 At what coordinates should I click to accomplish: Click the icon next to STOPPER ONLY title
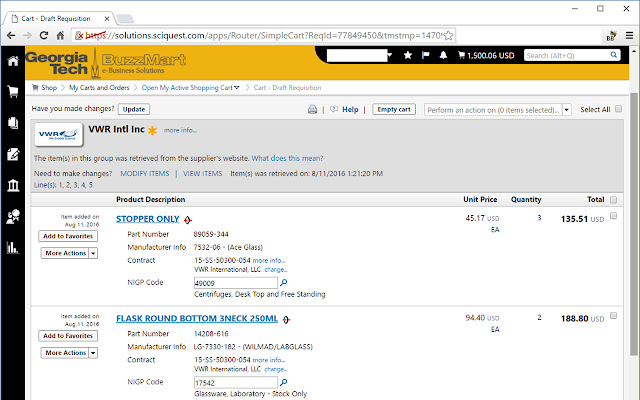(x=187, y=220)
